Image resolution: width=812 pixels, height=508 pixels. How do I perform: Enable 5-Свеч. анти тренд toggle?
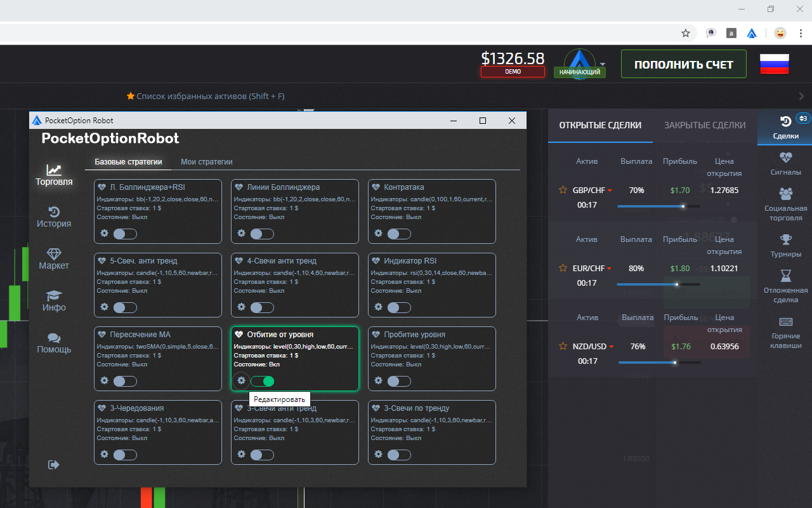(125, 307)
